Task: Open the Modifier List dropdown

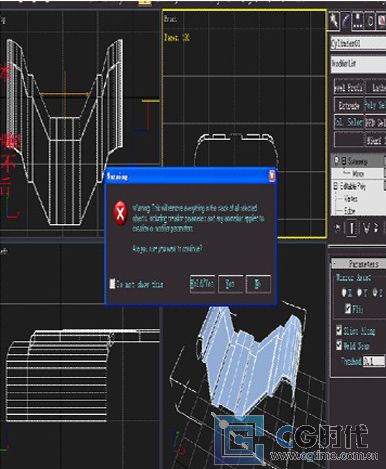Action: [358, 63]
